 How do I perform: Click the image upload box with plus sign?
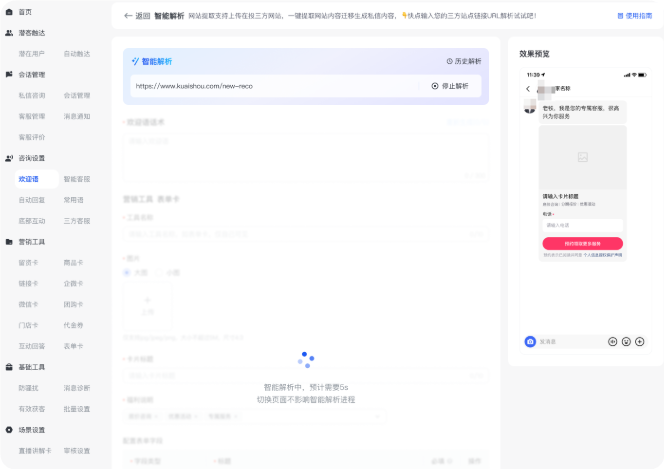pos(147,306)
